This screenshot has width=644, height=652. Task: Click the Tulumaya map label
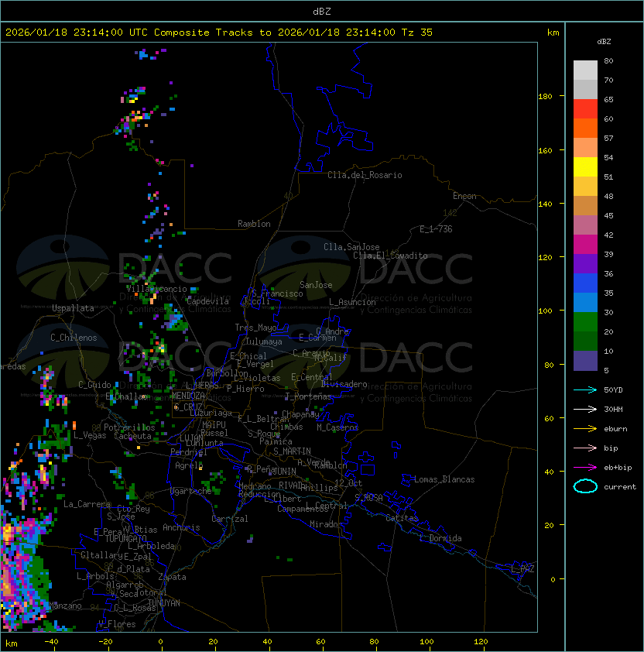tap(264, 341)
